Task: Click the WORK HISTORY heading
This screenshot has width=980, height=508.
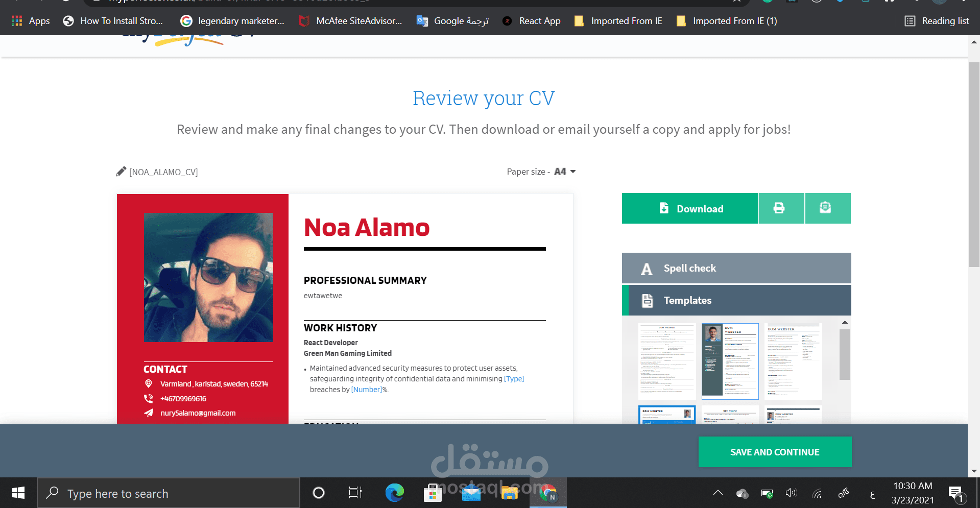Action: [x=340, y=328]
